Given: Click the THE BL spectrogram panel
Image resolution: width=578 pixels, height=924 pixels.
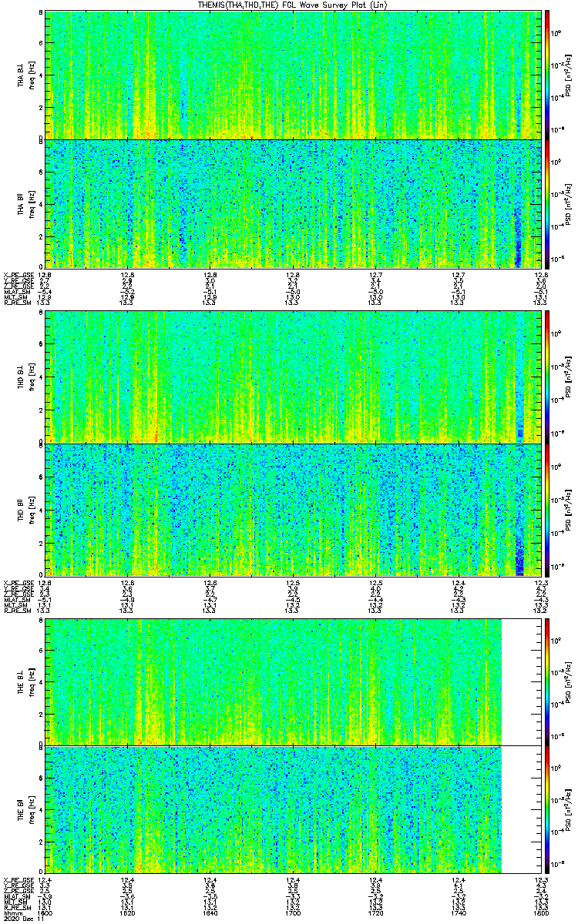Looking at the screenshot, I should coord(274,681).
